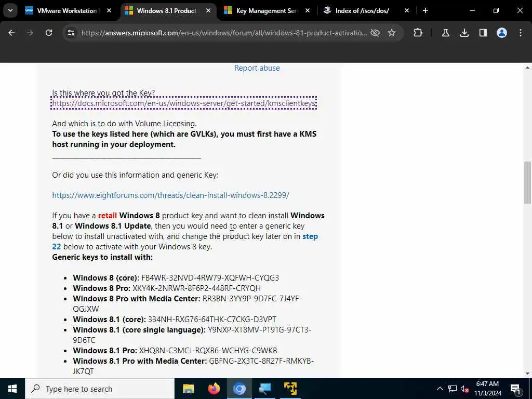Viewport: 532px width, 399px height.
Task: Click the Windows 8 Pro key text
Action: [196, 288]
